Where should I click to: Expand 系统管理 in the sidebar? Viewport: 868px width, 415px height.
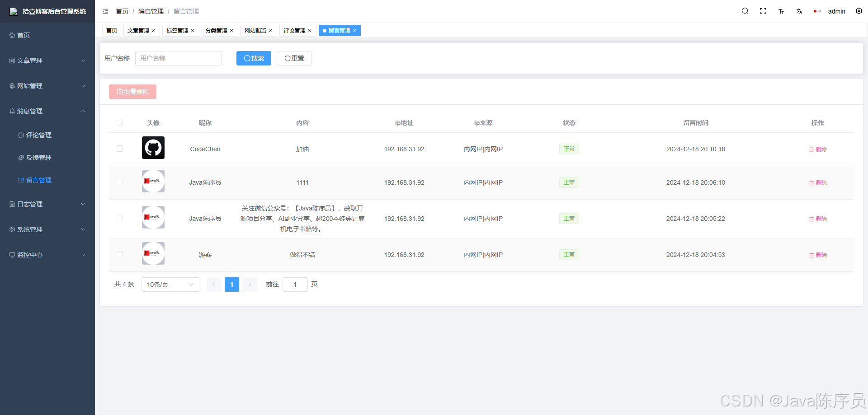click(47, 229)
